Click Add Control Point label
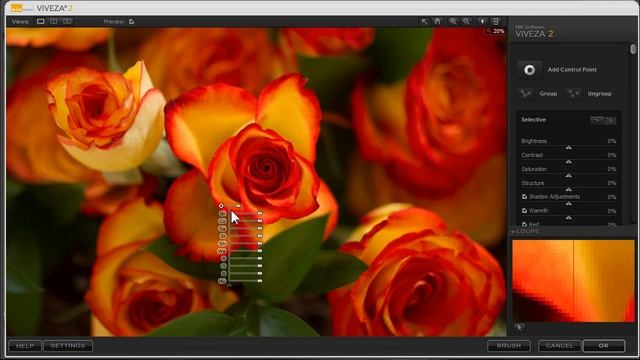Viewport: 640px width, 360px height. click(572, 70)
